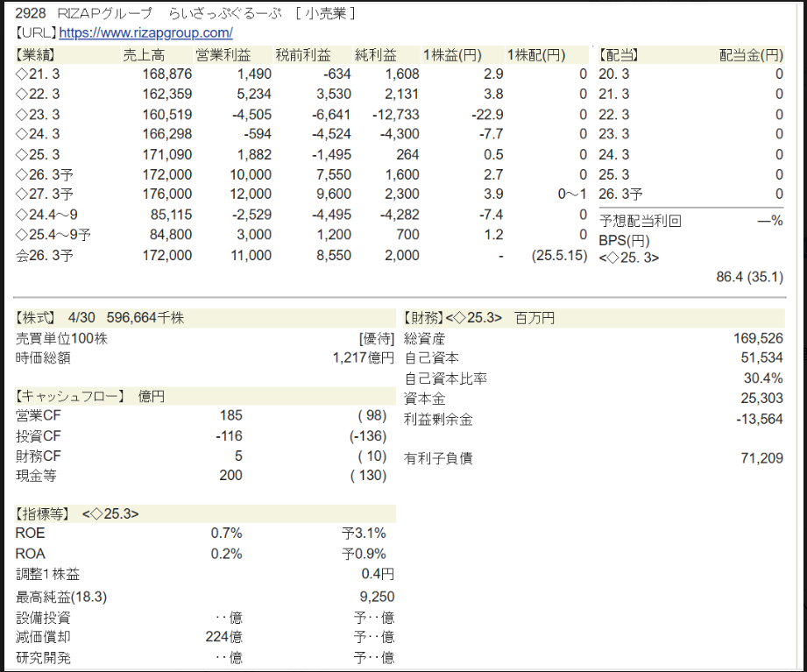Select sales value 168,876
Viewport: 807px width, 672px height.
coord(167,74)
